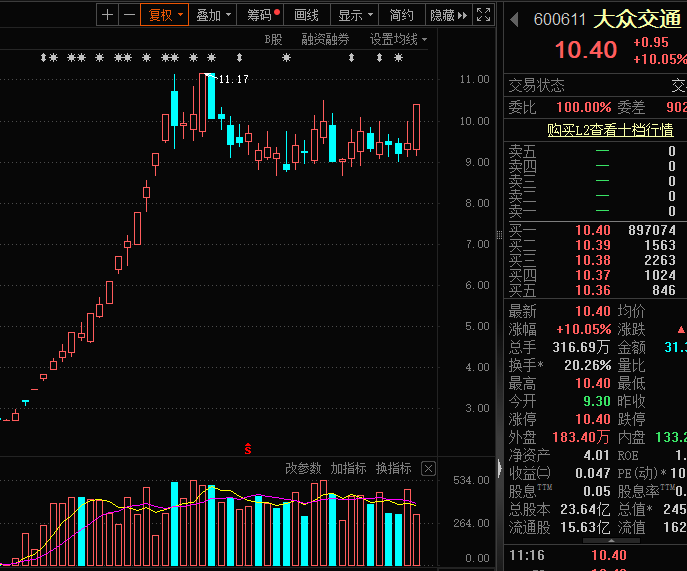Image resolution: width=687 pixels, height=571 pixels.
Task: Click collapse arrow beside volume panel
Action: click(x=499, y=468)
